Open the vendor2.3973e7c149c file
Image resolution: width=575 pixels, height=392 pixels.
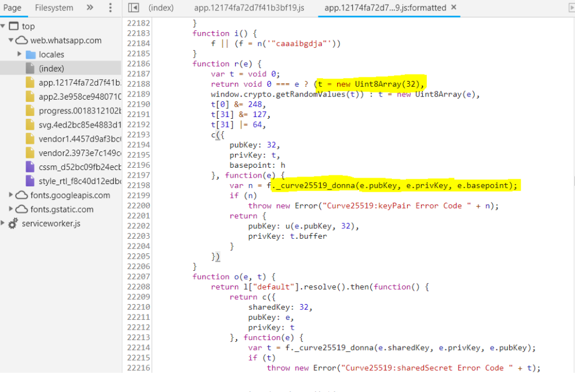(x=79, y=153)
